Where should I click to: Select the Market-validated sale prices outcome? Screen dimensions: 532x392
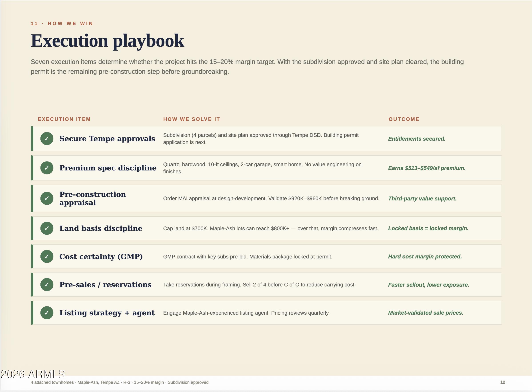click(426, 313)
